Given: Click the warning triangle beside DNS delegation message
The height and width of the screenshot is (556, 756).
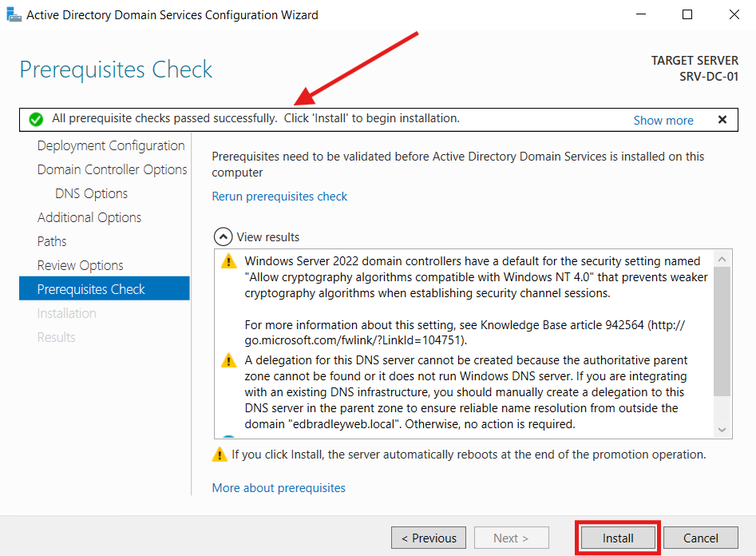Looking at the screenshot, I should tap(228, 360).
